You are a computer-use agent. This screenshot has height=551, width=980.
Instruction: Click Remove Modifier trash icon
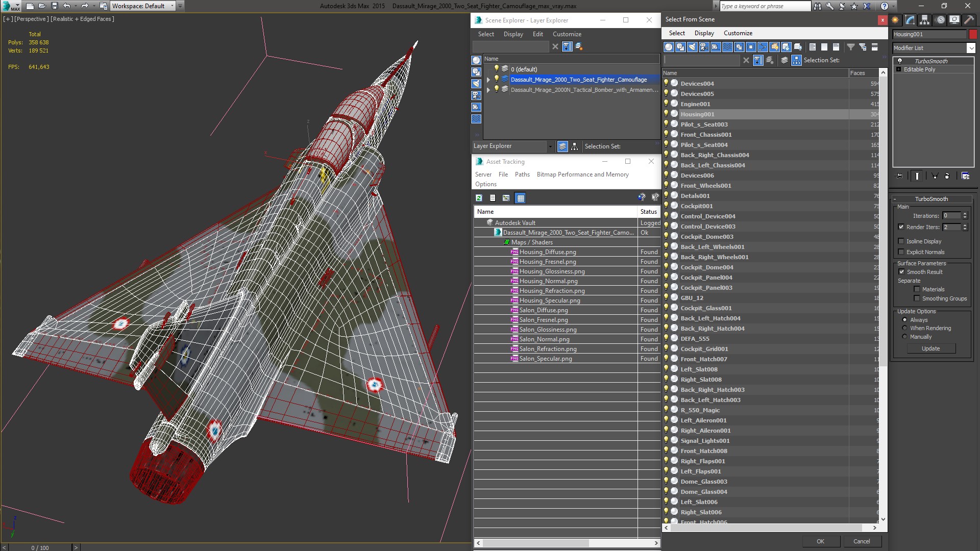click(947, 176)
